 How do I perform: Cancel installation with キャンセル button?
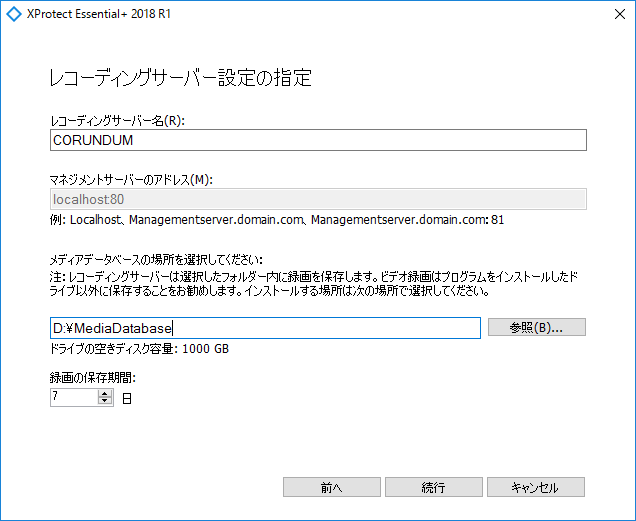pos(536,487)
